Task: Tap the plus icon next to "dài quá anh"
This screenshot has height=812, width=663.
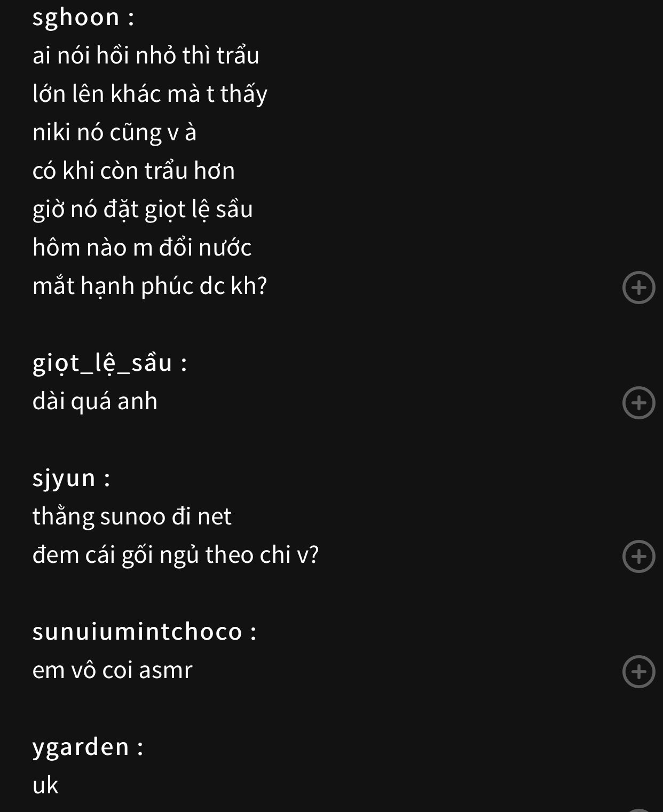Action: (x=638, y=403)
